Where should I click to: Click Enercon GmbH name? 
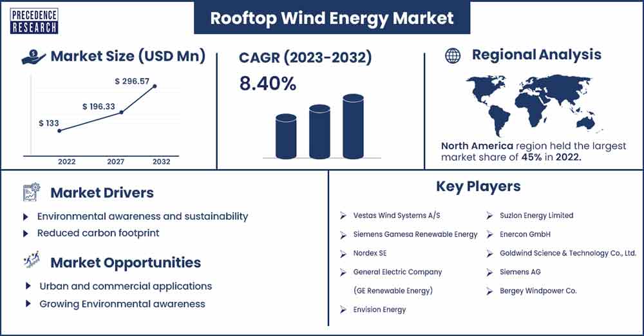(x=525, y=234)
